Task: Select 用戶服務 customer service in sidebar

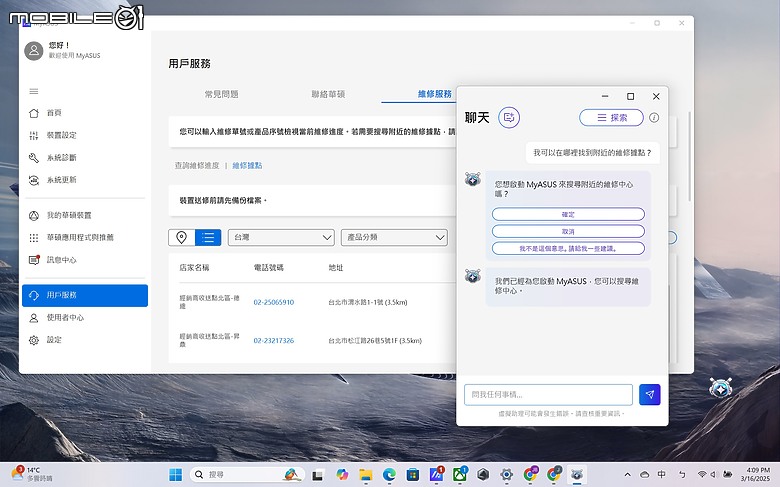Action: pyautogui.click(x=85, y=295)
